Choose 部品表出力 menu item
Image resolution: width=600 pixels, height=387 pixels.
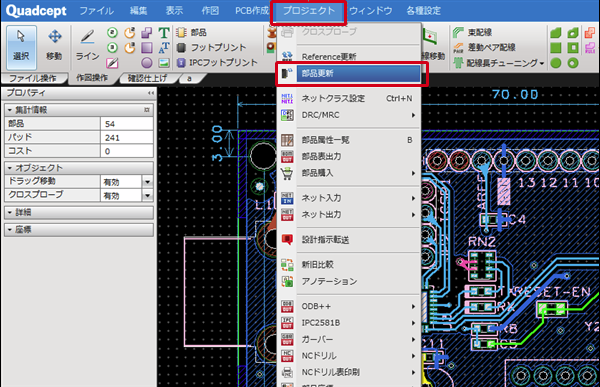coord(350,157)
